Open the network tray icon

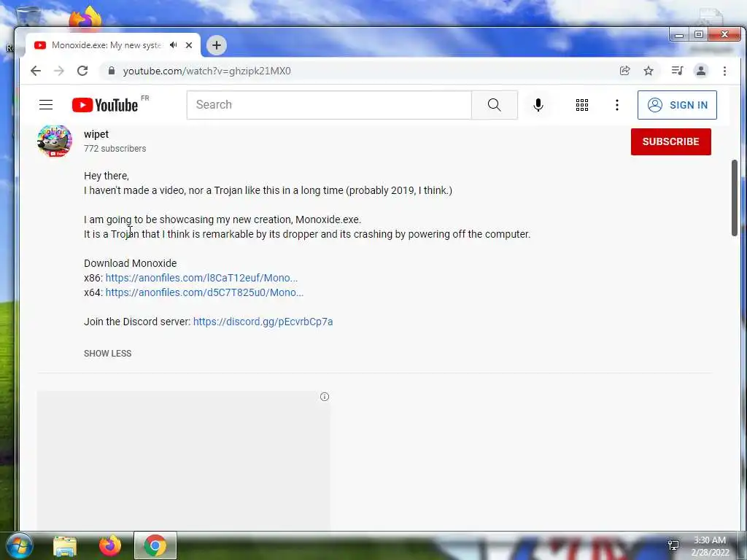click(x=673, y=545)
